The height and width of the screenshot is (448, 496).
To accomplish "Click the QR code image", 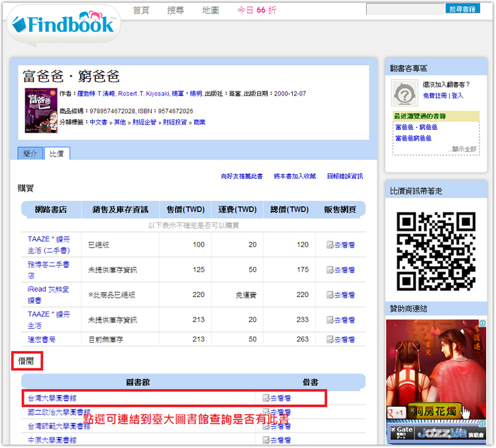I will pos(436,251).
